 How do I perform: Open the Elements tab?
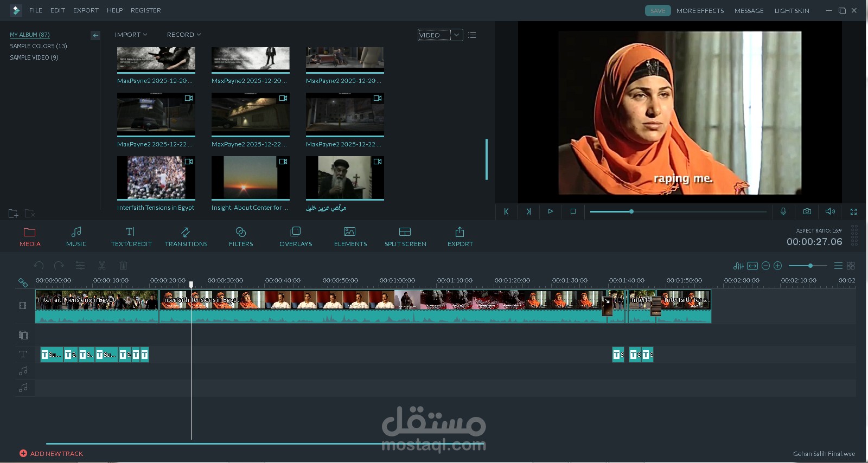coord(350,237)
